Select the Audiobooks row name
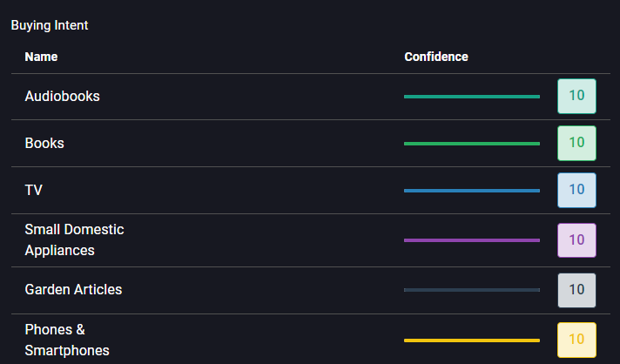Viewport: 620px width, 364px height. point(62,96)
